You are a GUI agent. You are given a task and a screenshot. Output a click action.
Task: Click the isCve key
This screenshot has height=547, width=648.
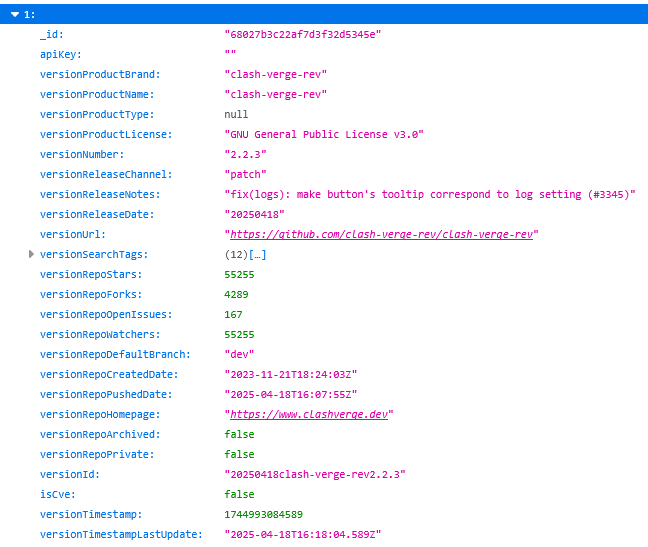click(x=58, y=495)
